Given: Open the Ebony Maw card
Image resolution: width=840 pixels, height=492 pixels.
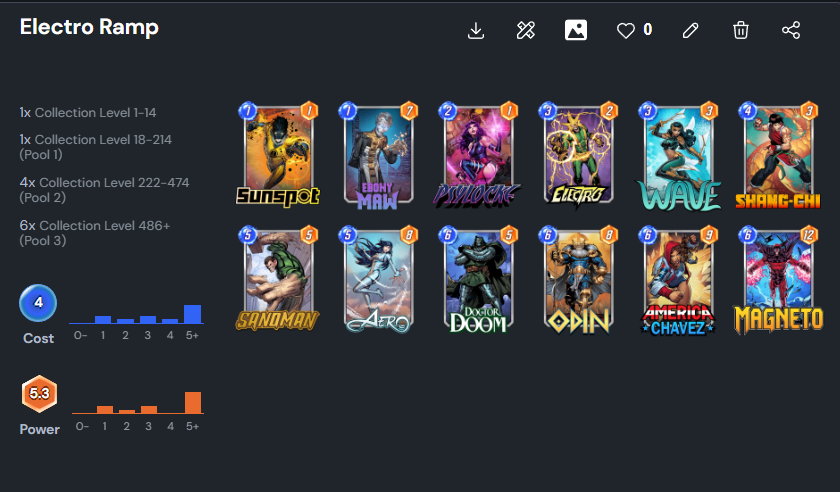Looking at the screenshot, I should pyautogui.click(x=378, y=155).
